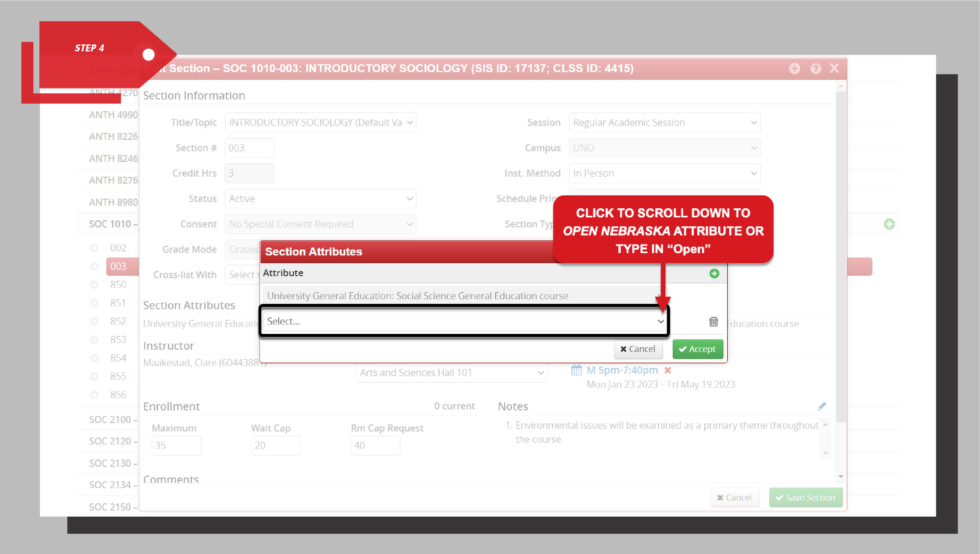Add section to SOC 1010 via green plus
Viewport: 980px width, 554px height.
point(889,224)
